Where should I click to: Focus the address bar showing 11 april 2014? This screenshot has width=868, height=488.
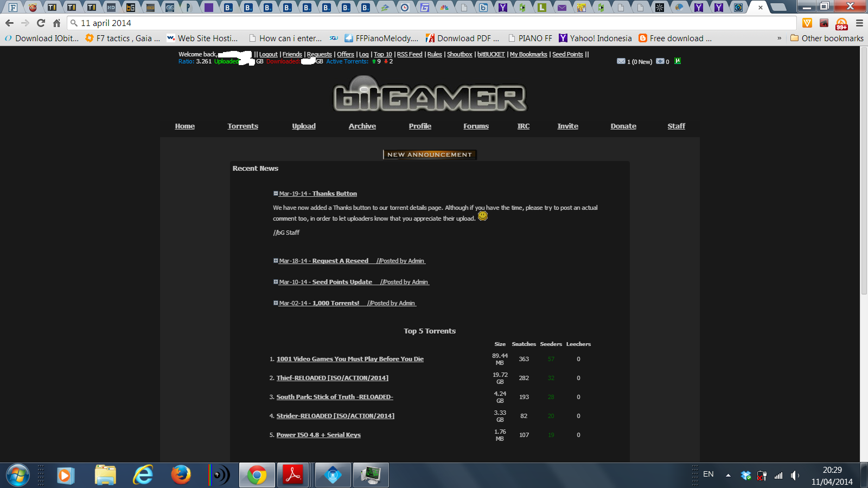[432, 23]
